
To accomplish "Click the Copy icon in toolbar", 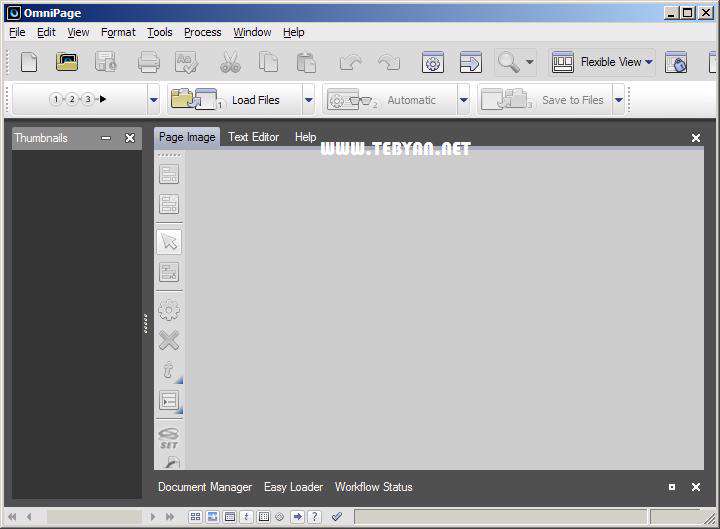I will point(268,62).
